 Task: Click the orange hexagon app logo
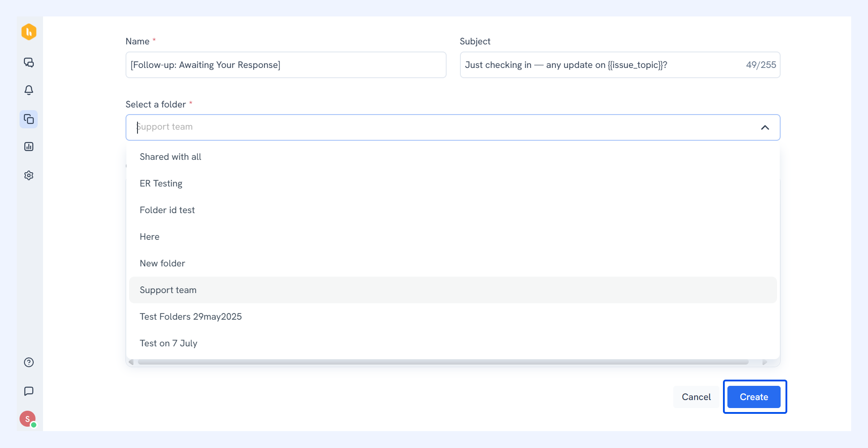tap(29, 32)
